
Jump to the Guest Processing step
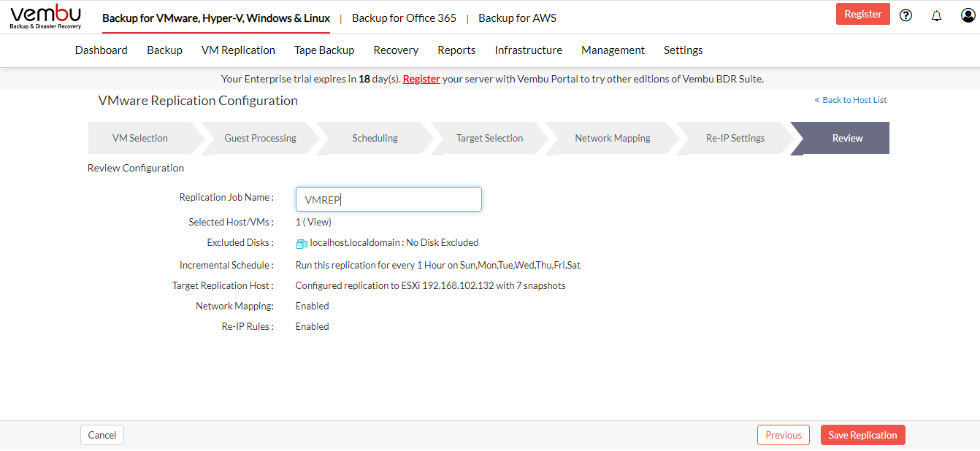260,138
